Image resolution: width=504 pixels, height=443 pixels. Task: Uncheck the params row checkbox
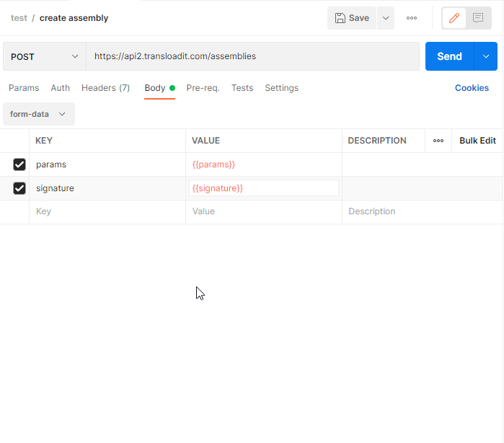(19, 165)
